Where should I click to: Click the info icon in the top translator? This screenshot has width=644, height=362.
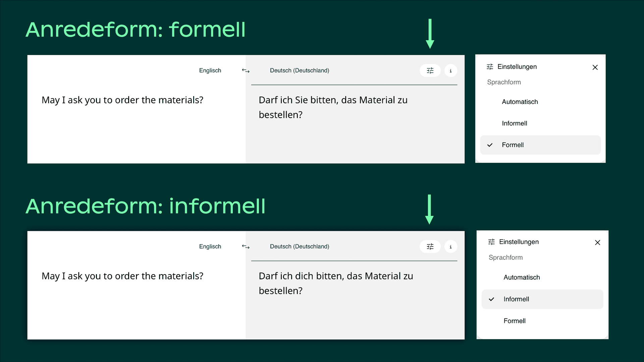coord(451,70)
